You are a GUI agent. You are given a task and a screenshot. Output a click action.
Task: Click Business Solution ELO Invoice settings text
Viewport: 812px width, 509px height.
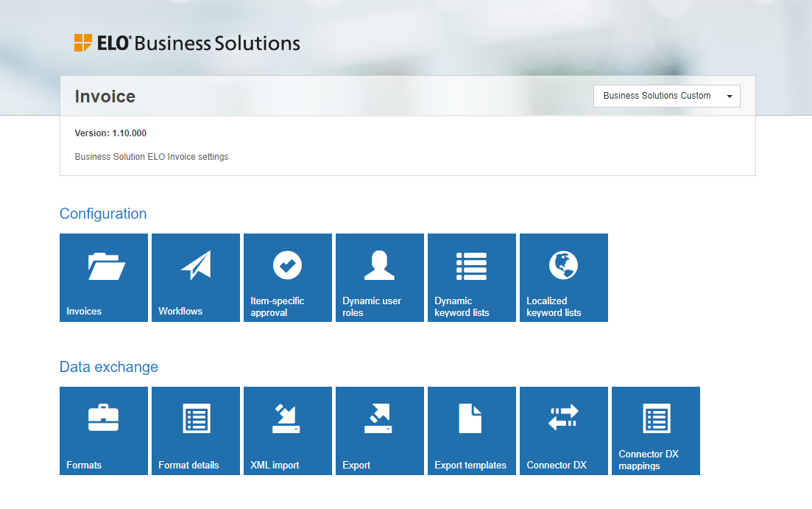[x=151, y=157]
